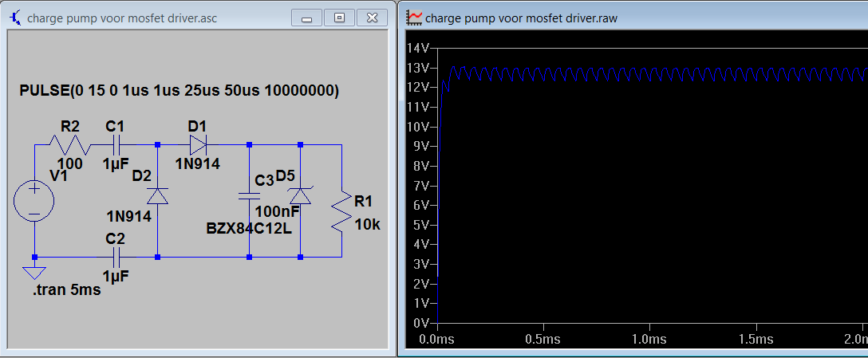
Task: Click the PULSE source parameter text
Action: pos(180,91)
